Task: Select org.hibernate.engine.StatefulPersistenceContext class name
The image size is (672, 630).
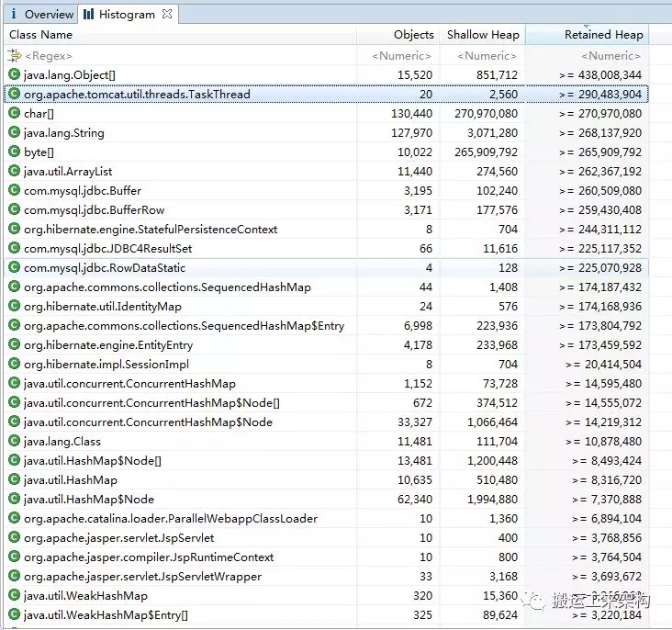Action: pyautogui.click(x=151, y=230)
